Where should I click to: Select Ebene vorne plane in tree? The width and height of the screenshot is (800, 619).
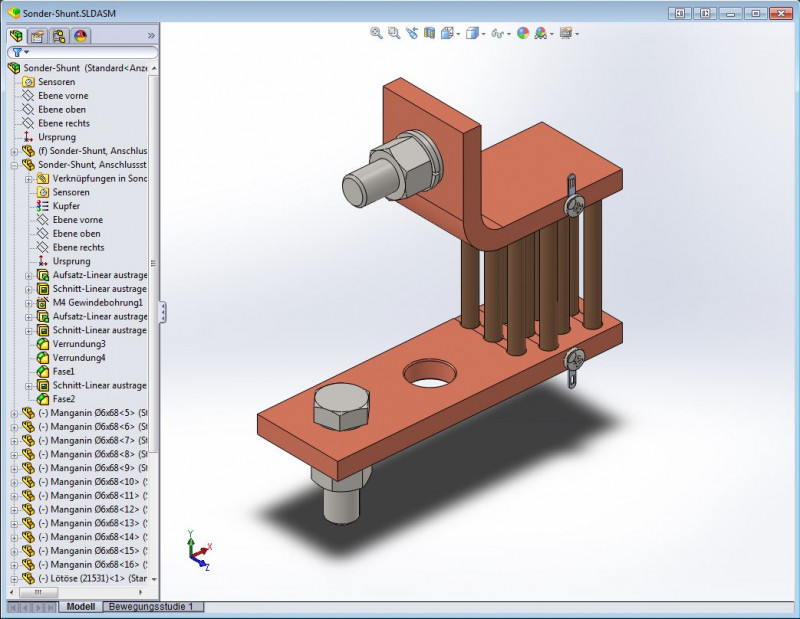62,96
